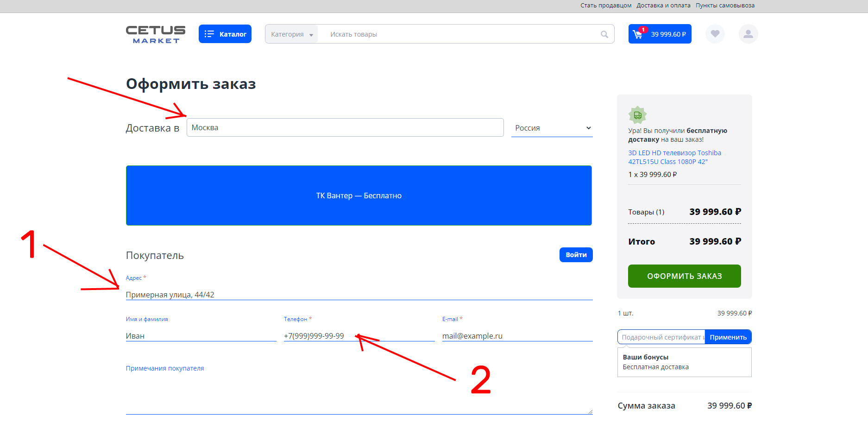The width and height of the screenshot is (868, 435).
Task: Click the Cetus Market logo
Action: click(x=156, y=34)
